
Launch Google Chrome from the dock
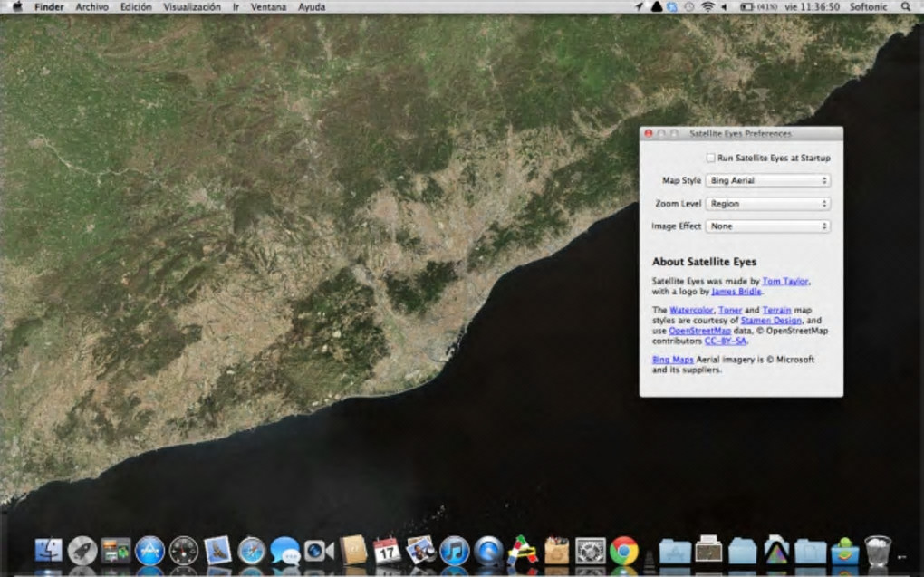click(x=623, y=550)
